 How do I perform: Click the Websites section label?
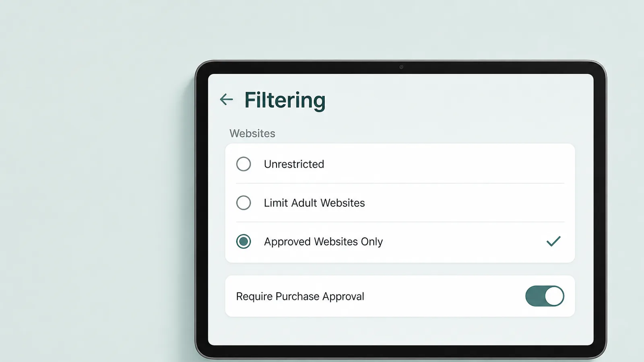252,133
